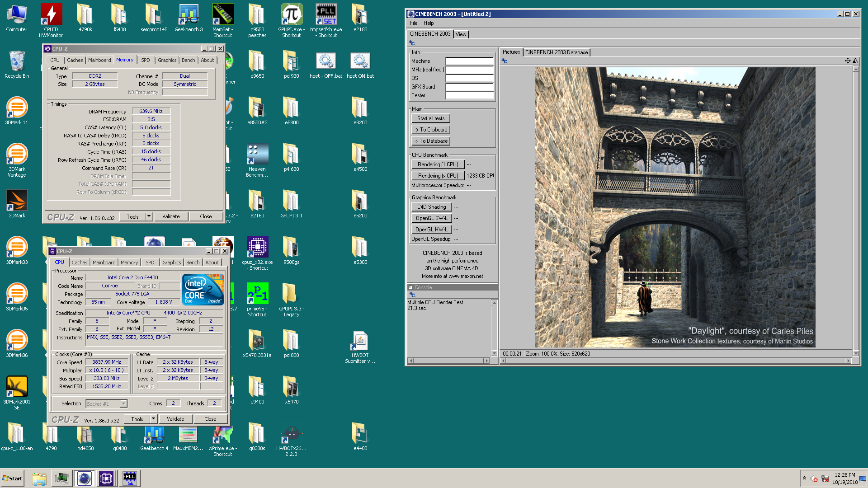Click Validate in Memory CPU-Z window

(x=171, y=216)
